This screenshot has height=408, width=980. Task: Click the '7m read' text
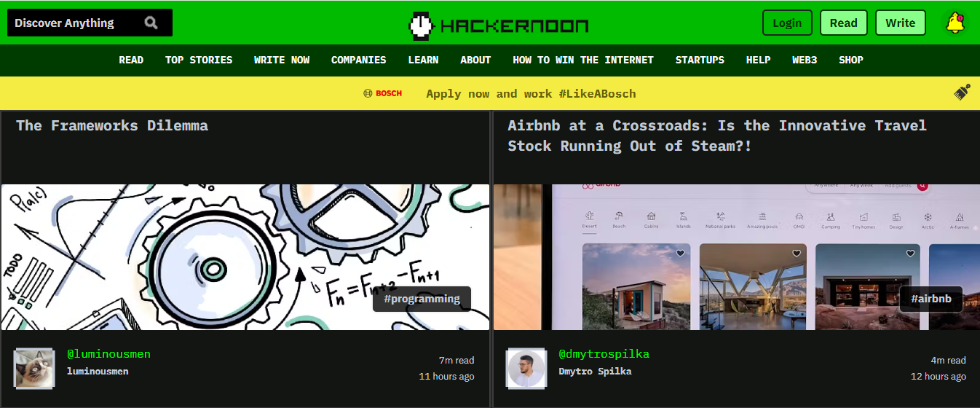point(457,360)
